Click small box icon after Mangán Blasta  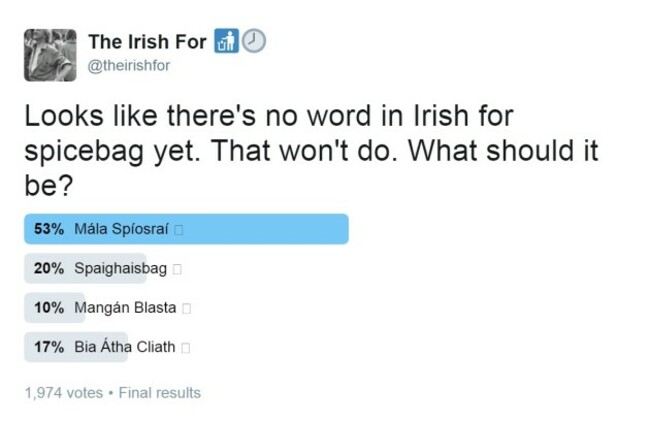(x=187, y=308)
